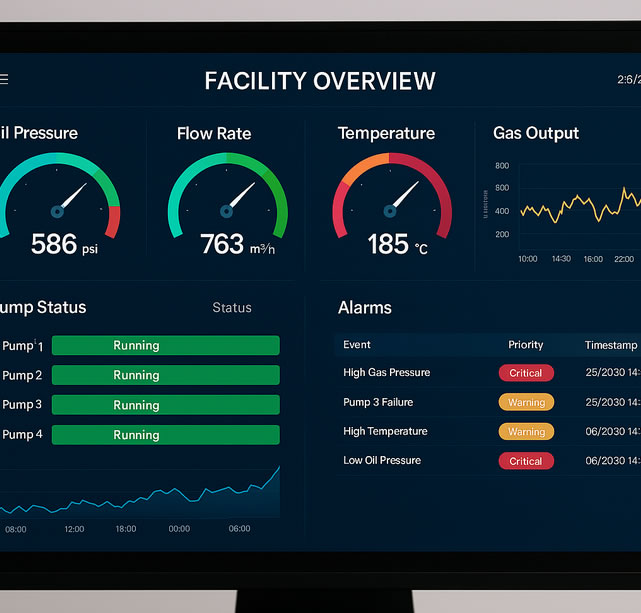Click the Facility Overview title
This screenshot has width=641, height=613.
(320, 81)
